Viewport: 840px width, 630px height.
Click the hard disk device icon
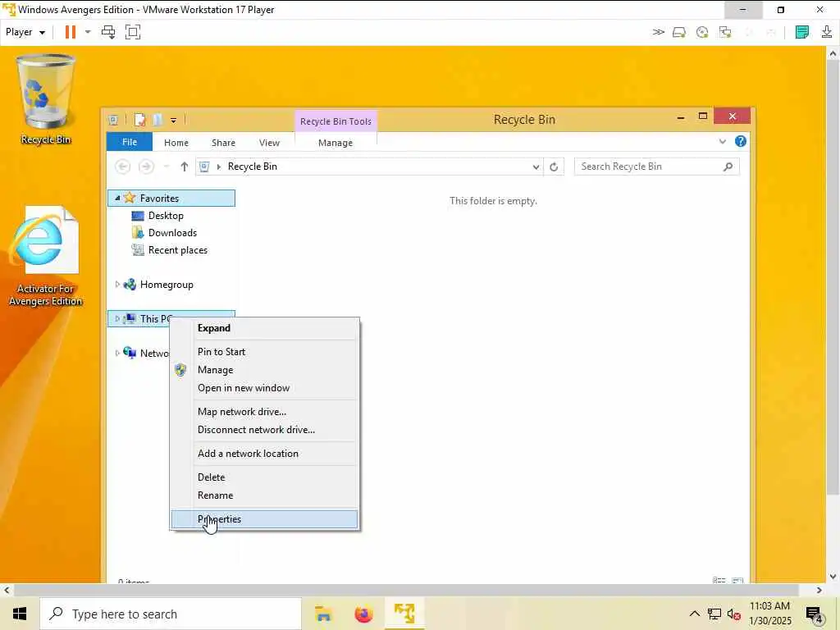679,32
